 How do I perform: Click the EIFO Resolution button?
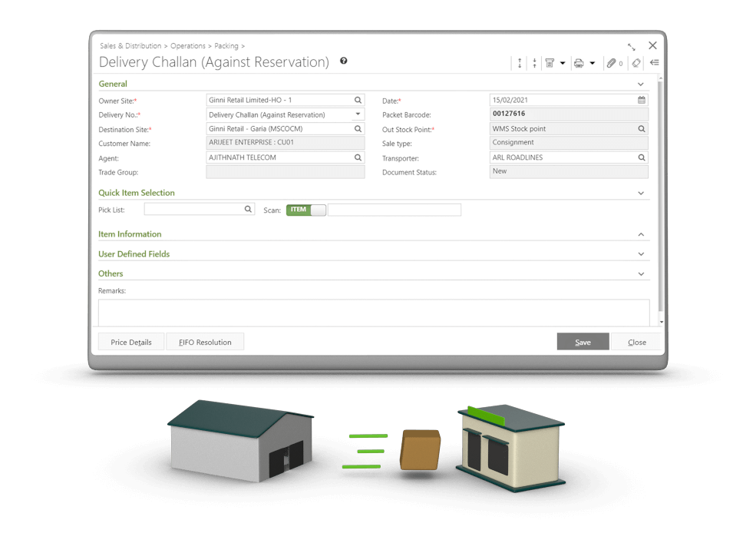click(205, 342)
